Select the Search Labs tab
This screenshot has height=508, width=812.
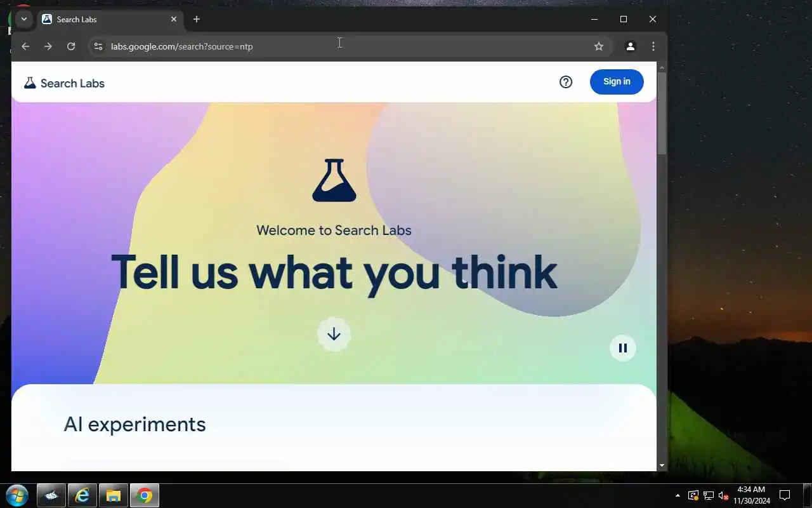(110, 19)
